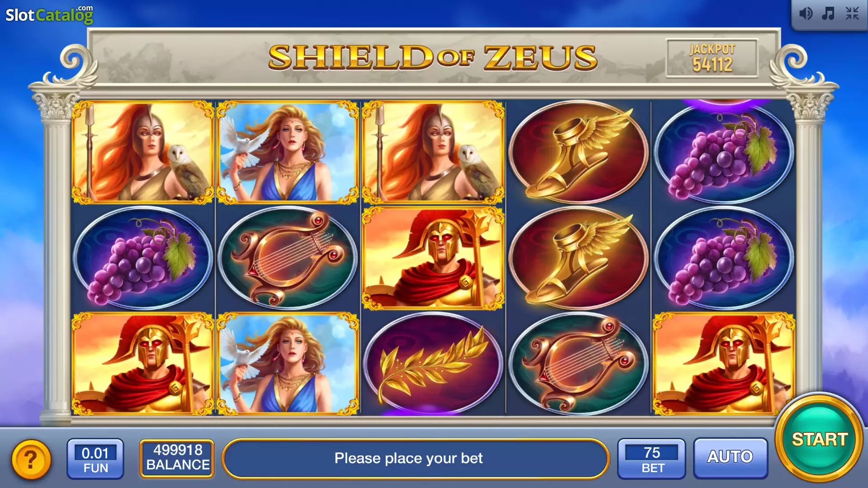
Task: Open the 75 BET selector
Action: click(651, 458)
